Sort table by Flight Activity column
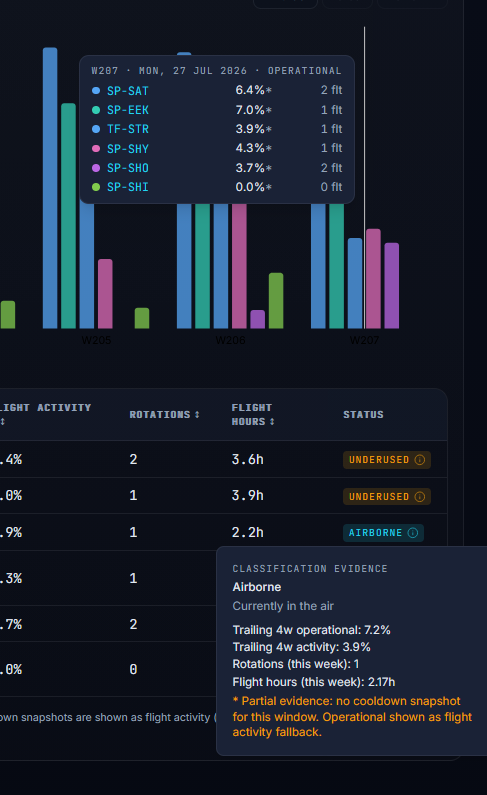 click(x=45, y=414)
